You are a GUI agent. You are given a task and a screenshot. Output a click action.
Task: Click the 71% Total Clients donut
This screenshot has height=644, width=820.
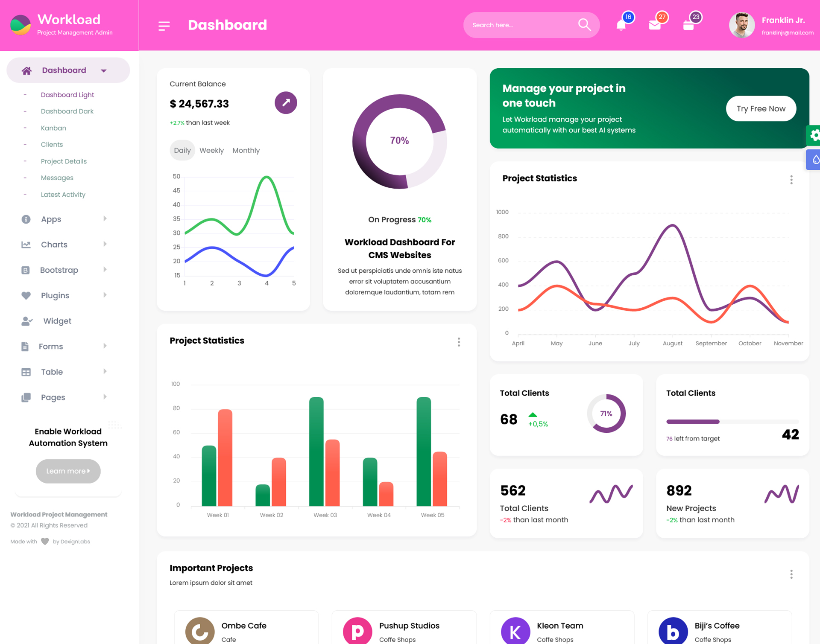[606, 414]
